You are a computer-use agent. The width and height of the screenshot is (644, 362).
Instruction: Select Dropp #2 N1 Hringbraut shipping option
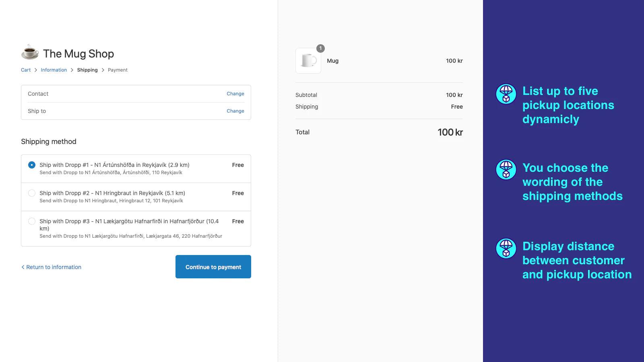point(32,193)
